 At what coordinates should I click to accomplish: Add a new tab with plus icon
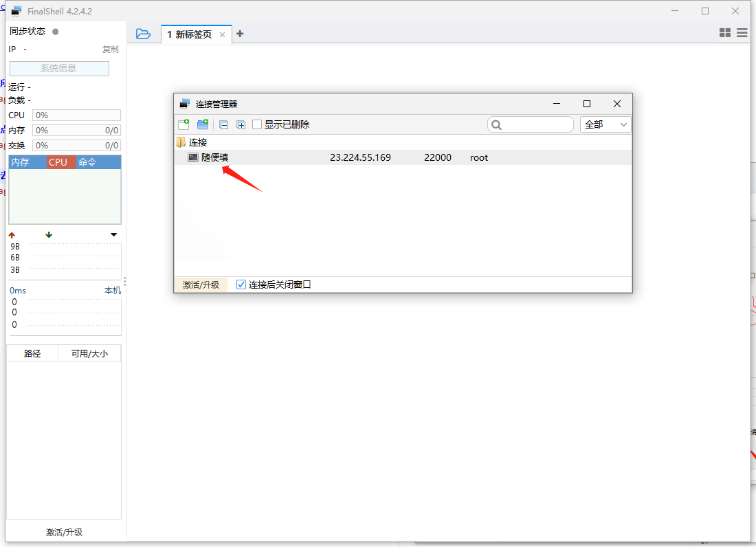pos(240,34)
